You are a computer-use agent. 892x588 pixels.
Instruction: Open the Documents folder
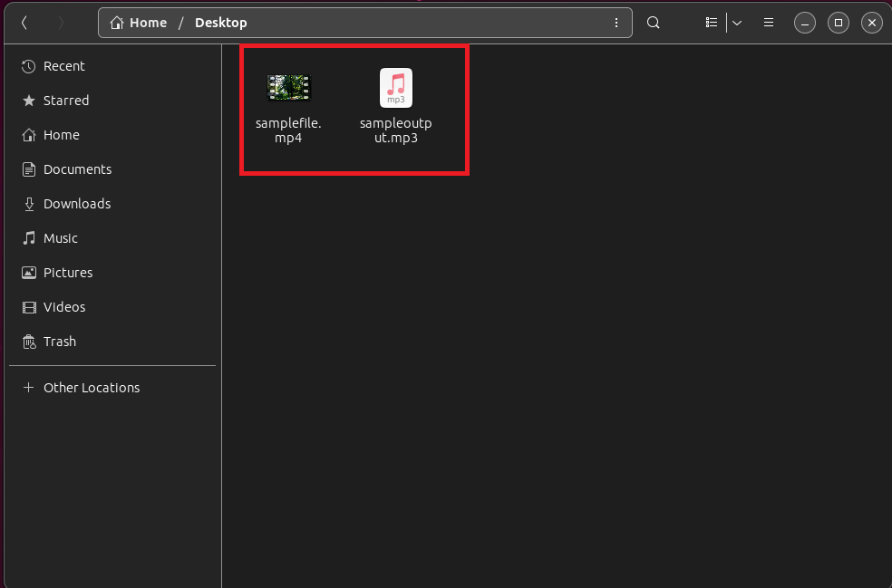coord(77,169)
